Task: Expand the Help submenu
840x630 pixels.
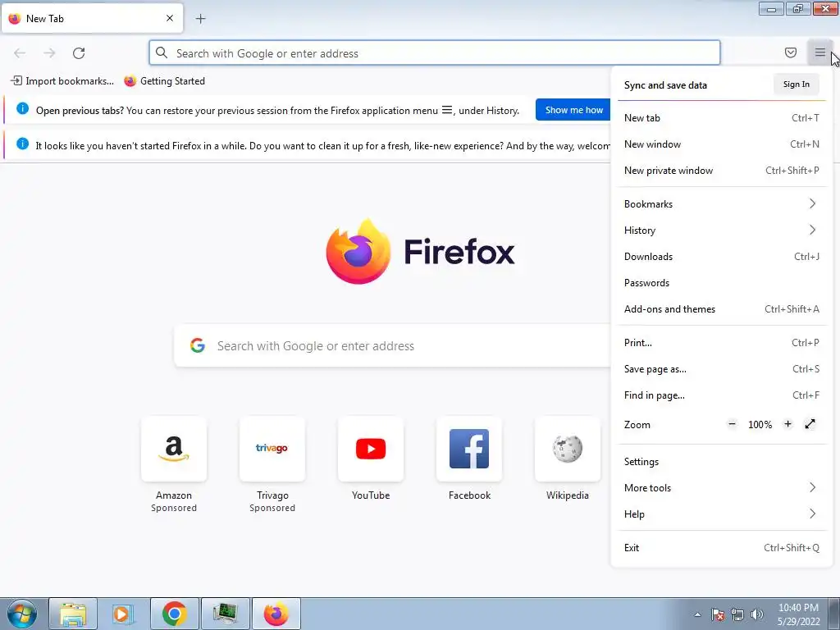Action: (722, 514)
